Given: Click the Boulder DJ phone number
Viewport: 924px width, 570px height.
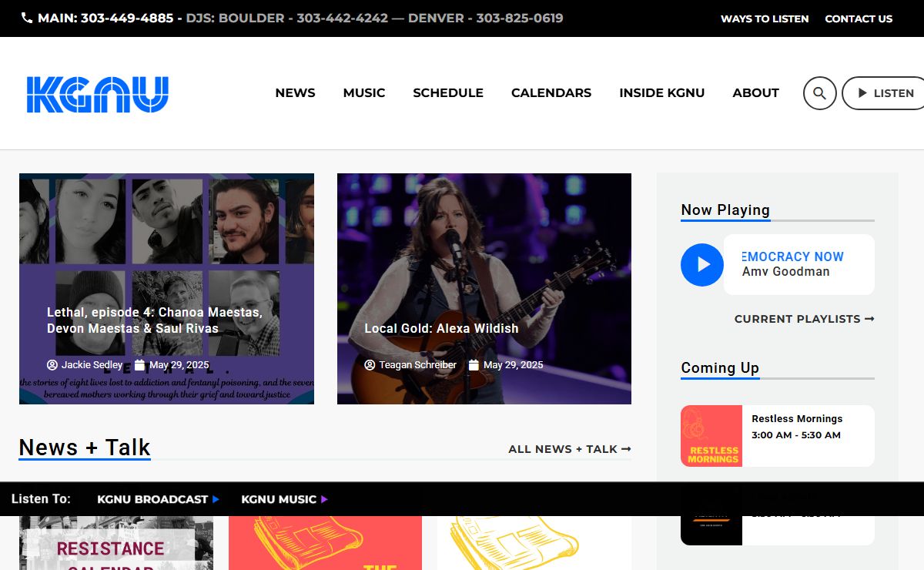Looking at the screenshot, I should pyautogui.click(x=342, y=18).
